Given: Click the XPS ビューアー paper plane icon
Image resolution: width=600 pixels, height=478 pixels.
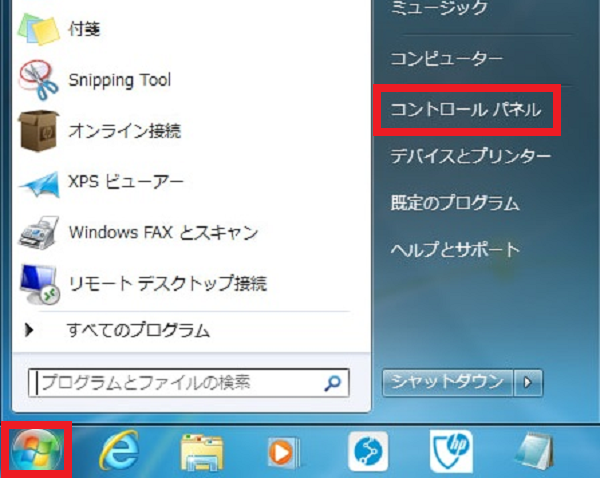Looking at the screenshot, I should [x=39, y=184].
